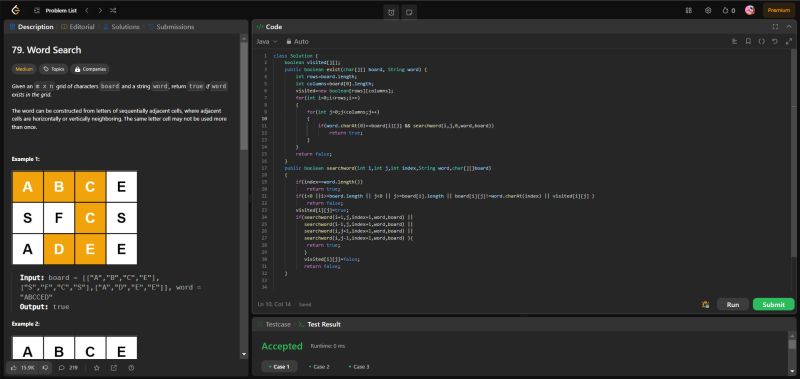Star the problem as favorite
Screen dimensions: 800x379
(96, 367)
